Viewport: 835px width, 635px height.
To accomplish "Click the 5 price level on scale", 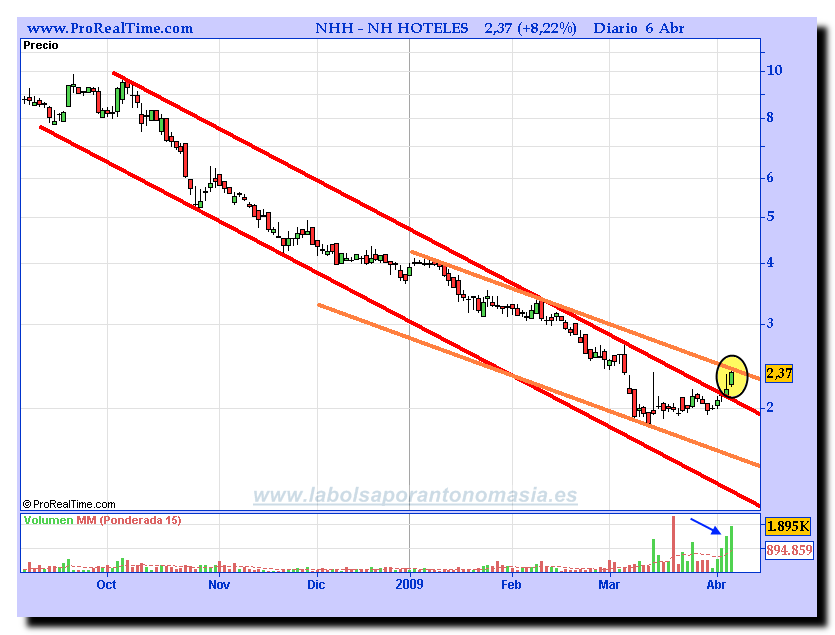I will click(x=769, y=217).
